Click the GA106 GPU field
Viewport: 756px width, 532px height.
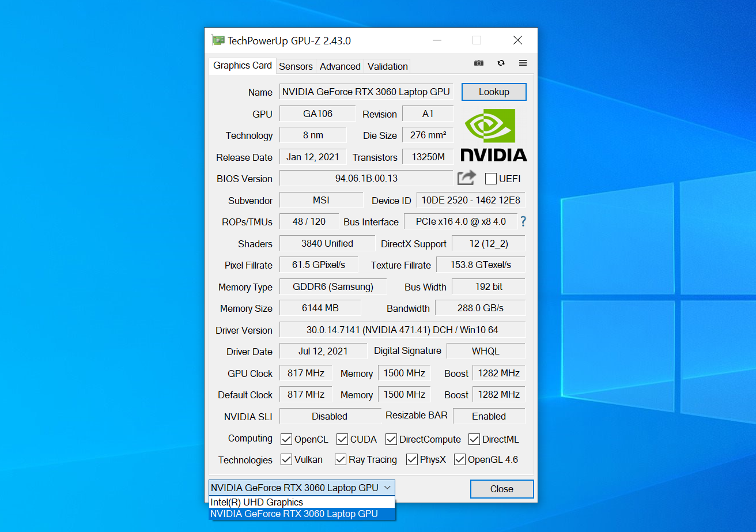pos(317,114)
